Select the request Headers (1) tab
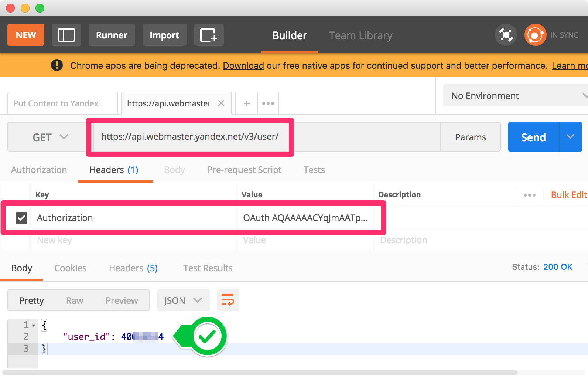The width and height of the screenshot is (588, 377). pyautogui.click(x=114, y=170)
